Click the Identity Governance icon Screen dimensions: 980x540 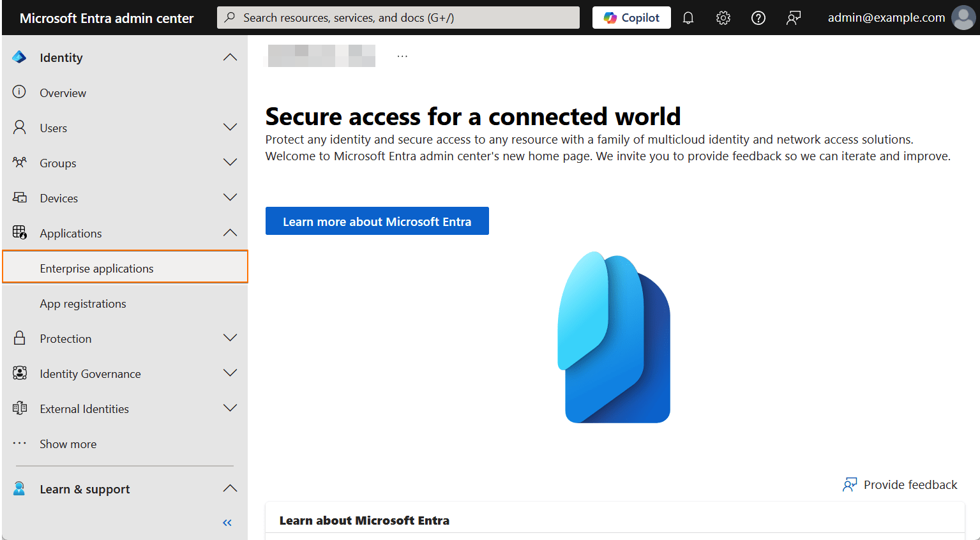[19, 373]
